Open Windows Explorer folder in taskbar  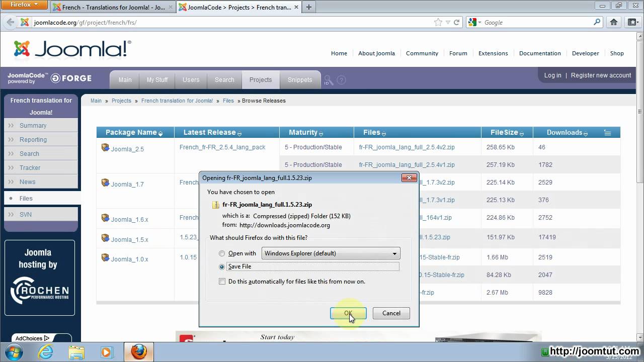76,352
